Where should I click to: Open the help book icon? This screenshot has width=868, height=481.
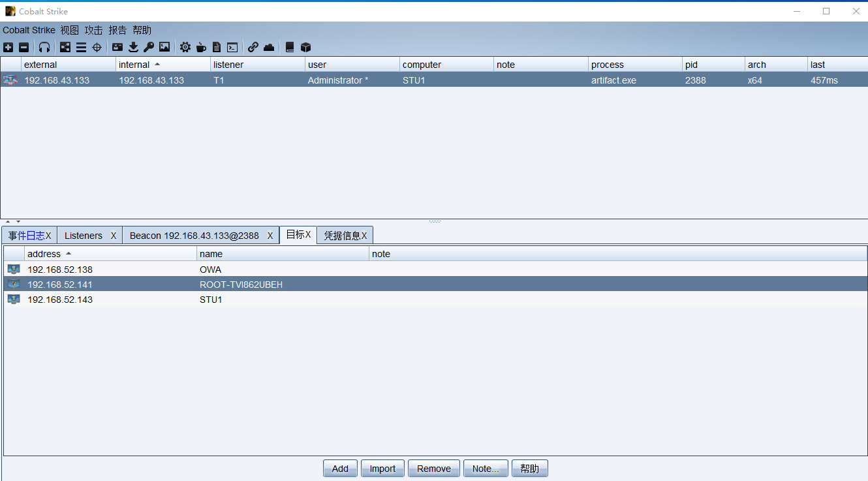coord(290,47)
